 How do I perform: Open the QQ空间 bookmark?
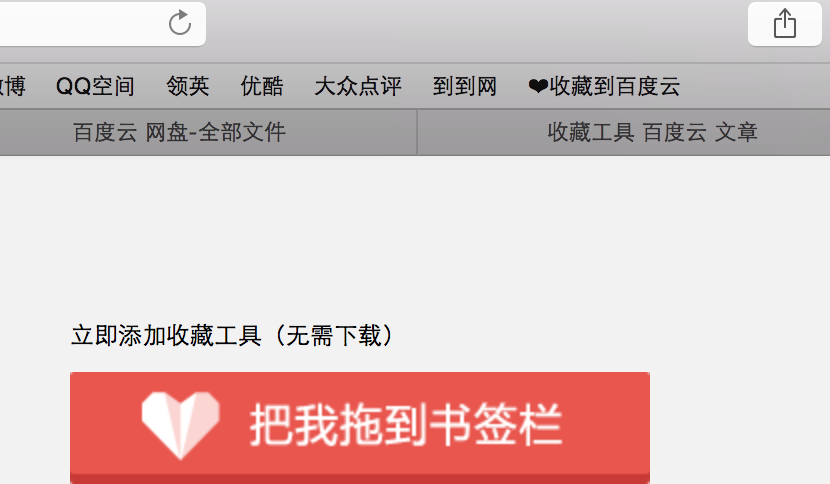point(95,86)
